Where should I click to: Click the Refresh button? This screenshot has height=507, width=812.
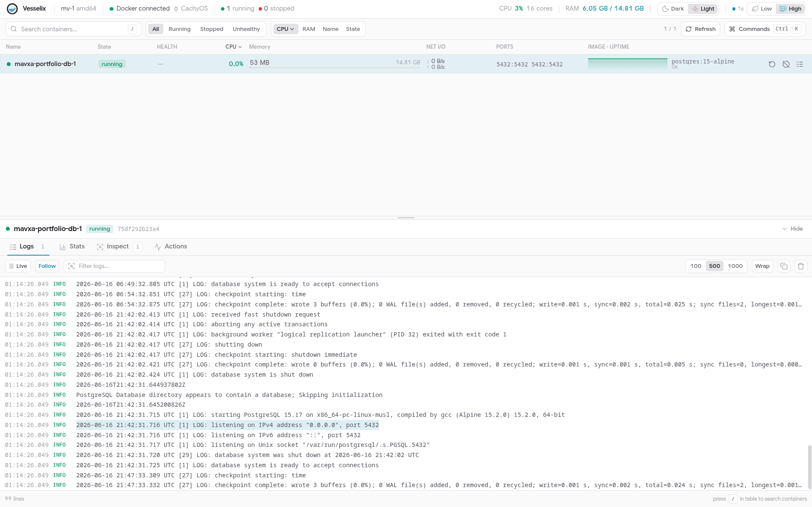[x=700, y=29]
